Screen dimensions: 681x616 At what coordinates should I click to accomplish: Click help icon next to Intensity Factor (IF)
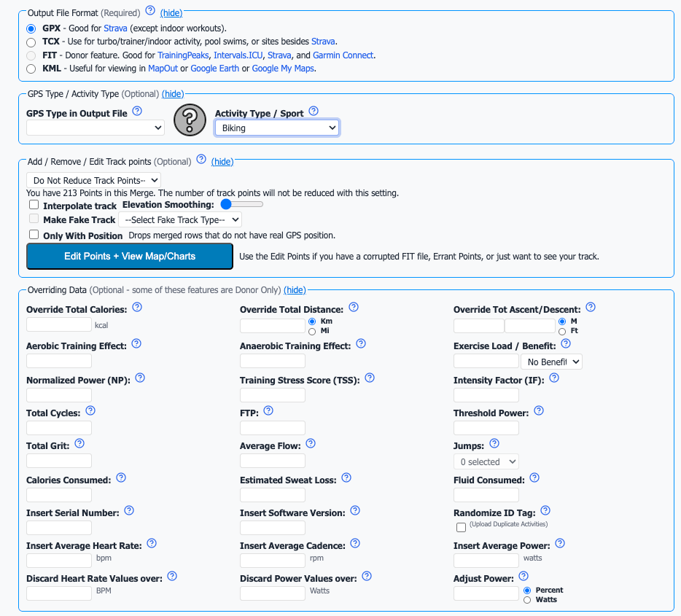[553, 378]
